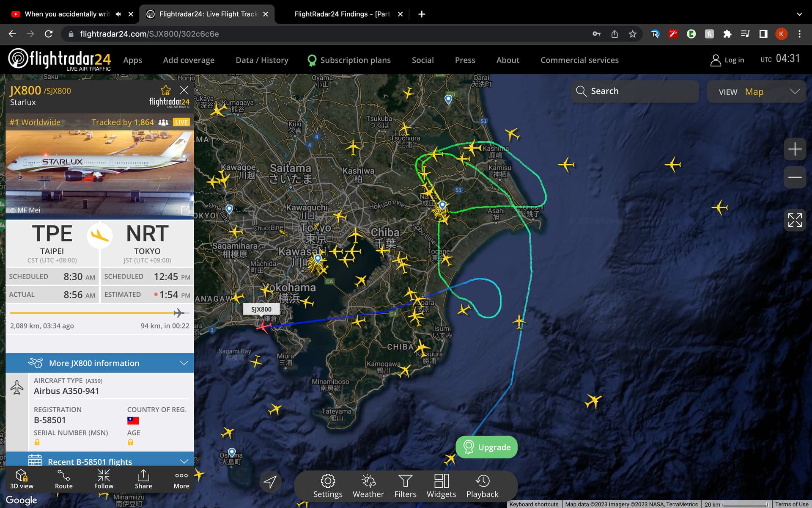The height and width of the screenshot is (508, 812).
Task: Mute the YouTube tab audio
Action: 118,14
